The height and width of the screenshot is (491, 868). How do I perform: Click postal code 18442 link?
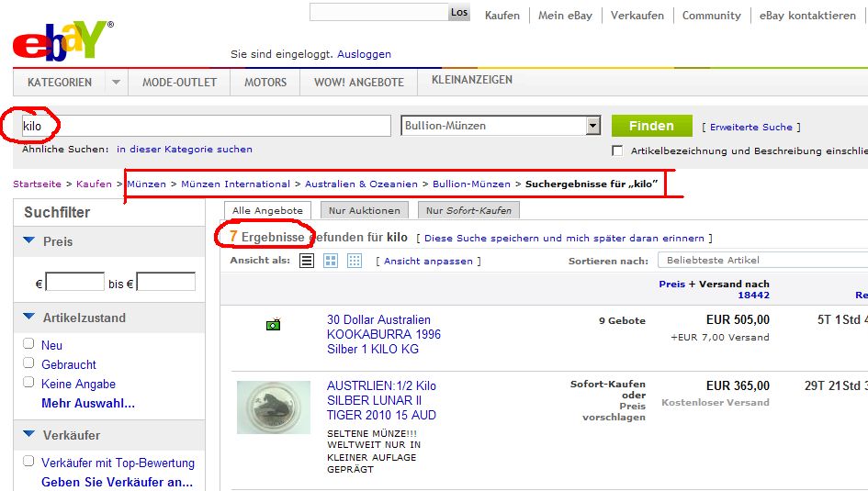coord(753,295)
